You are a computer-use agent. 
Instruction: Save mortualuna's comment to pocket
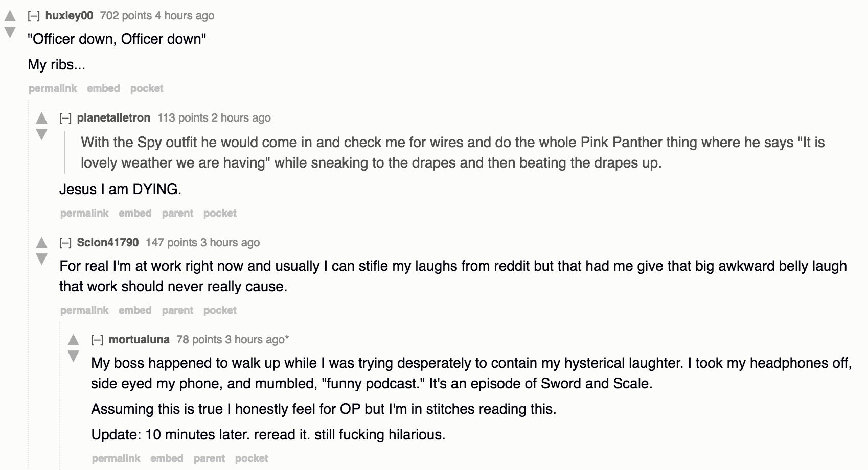[x=252, y=458]
